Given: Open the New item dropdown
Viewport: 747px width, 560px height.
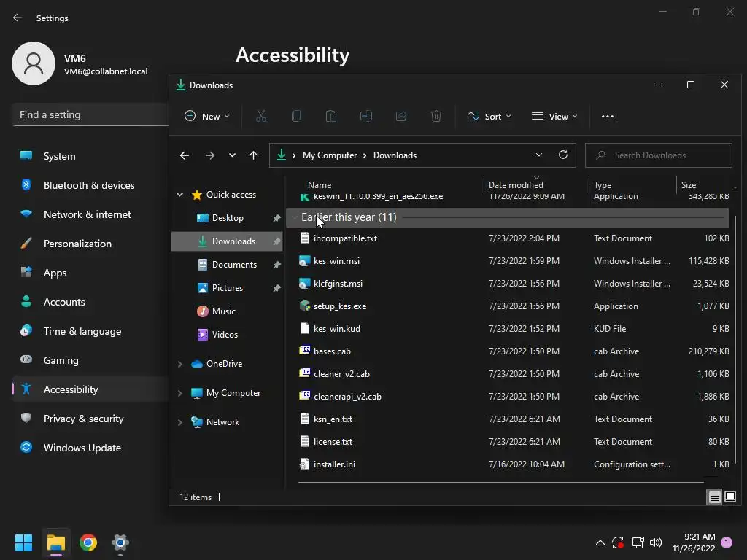Looking at the screenshot, I should 207,116.
